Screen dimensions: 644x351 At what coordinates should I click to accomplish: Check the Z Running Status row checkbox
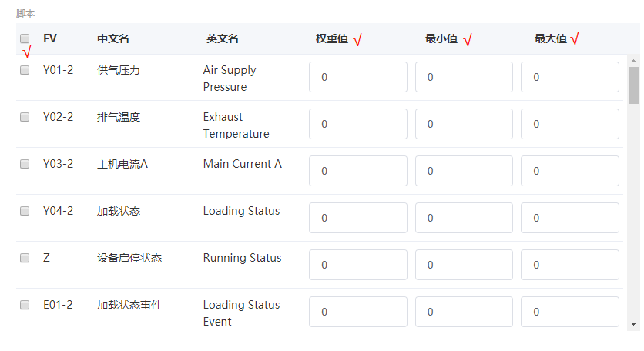coord(25,258)
